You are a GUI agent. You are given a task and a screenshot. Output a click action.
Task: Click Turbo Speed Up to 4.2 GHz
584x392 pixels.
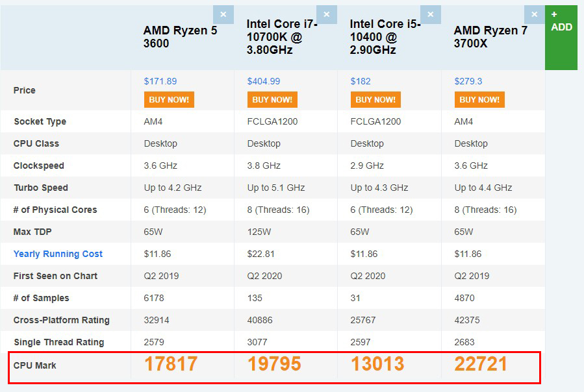point(173,188)
